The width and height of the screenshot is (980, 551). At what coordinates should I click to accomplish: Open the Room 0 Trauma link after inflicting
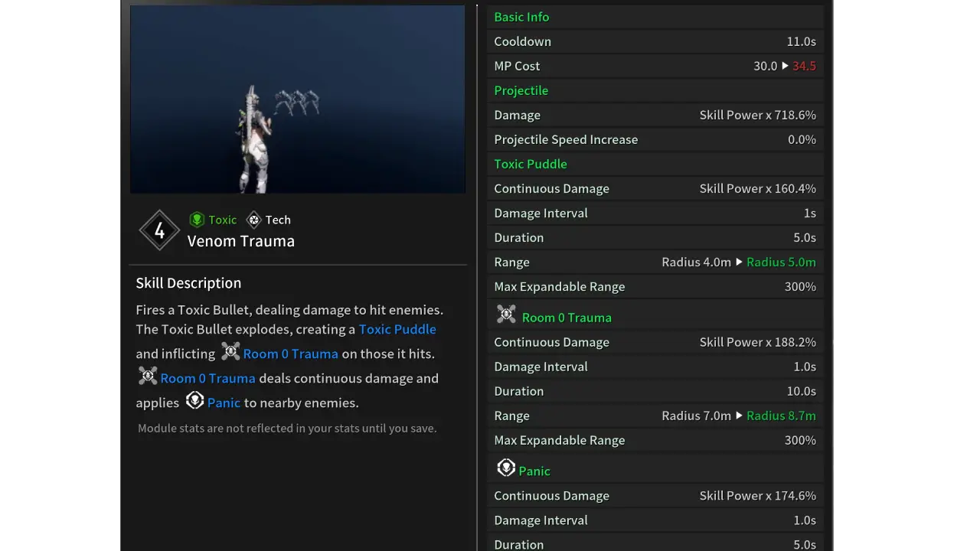pos(291,354)
